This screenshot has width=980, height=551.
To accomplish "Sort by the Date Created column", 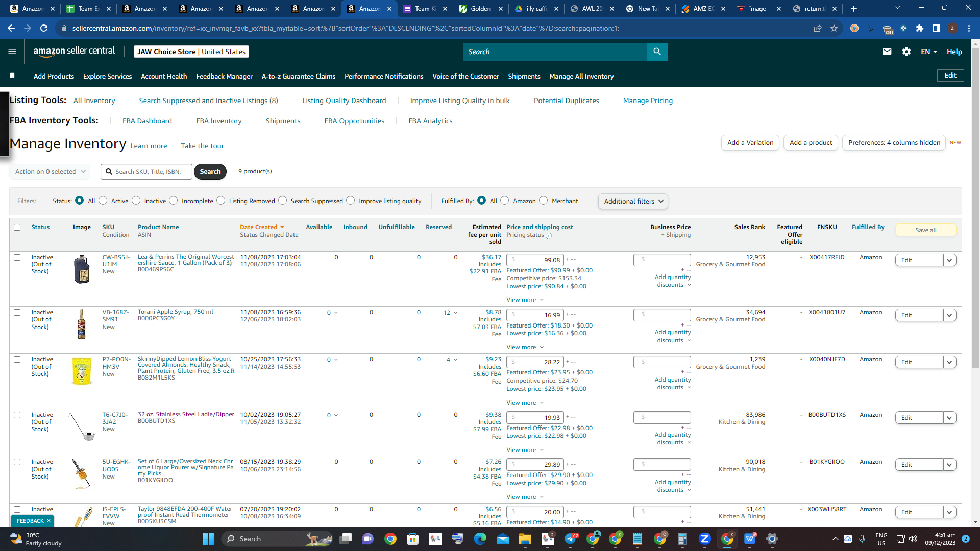I will click(262, 227).
